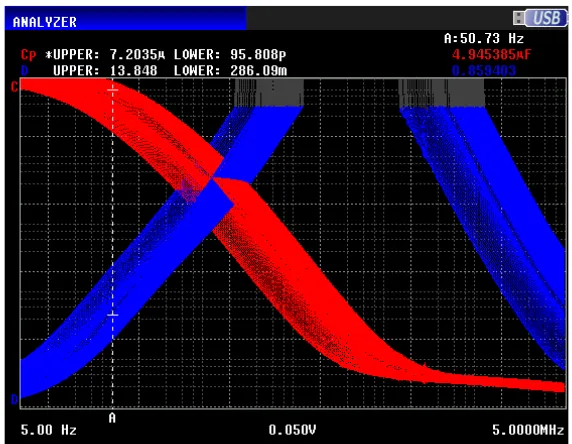The height and width of the screenshot is (444, 572).
Task: Click the asterisk before Cp UPPER
Action: (49, 55)
